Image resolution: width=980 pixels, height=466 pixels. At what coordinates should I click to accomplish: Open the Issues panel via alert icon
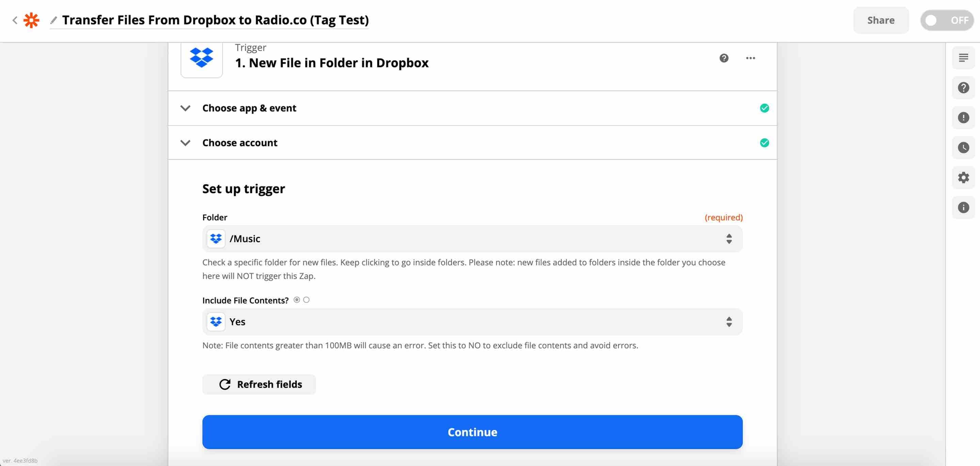click(x=963, y=117)
